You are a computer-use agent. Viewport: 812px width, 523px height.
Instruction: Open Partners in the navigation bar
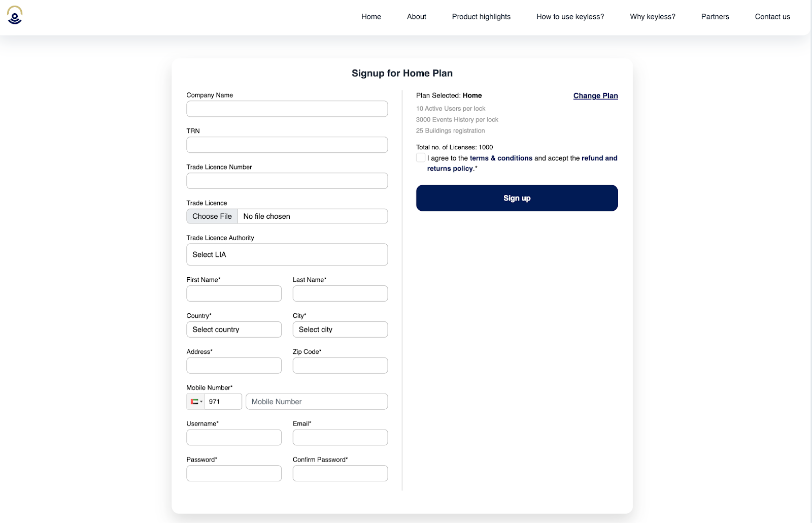[x=715, y=17]
